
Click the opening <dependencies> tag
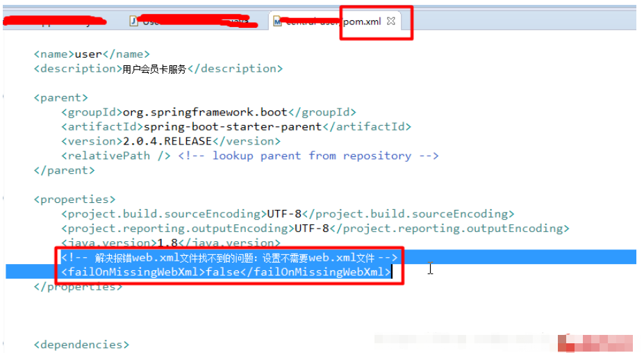point(81,345)
